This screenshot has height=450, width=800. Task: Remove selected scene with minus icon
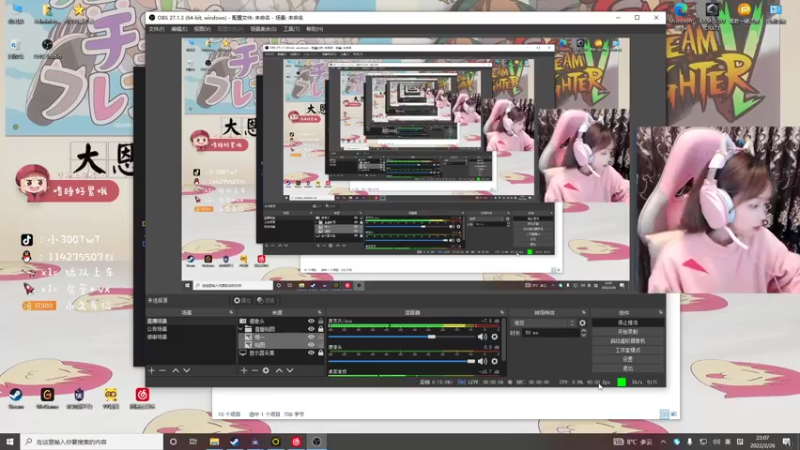162,370
